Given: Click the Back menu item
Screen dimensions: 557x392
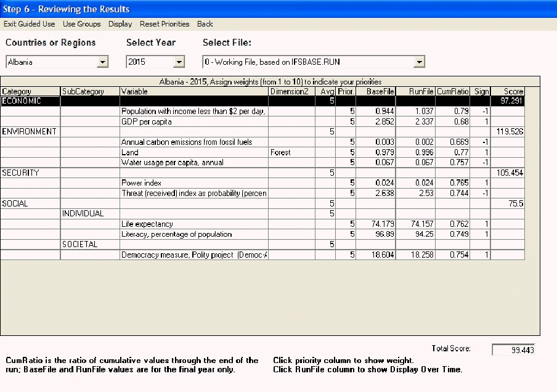Looking at the screenshot, I should click(x=205, y=24).
